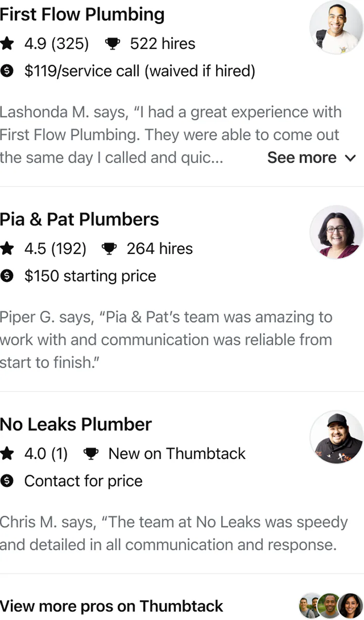Click the star icon beside Pia & Pat's 4.5 rating

7,249
